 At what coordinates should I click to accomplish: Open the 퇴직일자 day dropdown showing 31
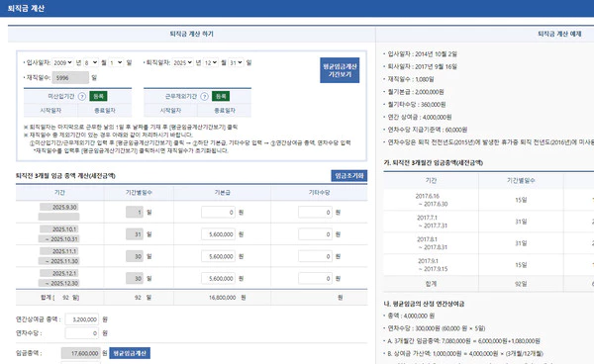pos(236,63)
